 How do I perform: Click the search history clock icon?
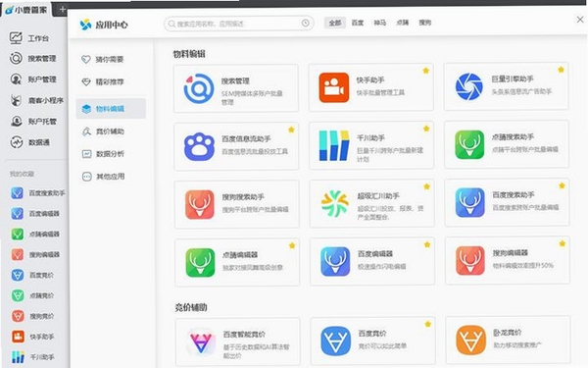pos(306,24)
